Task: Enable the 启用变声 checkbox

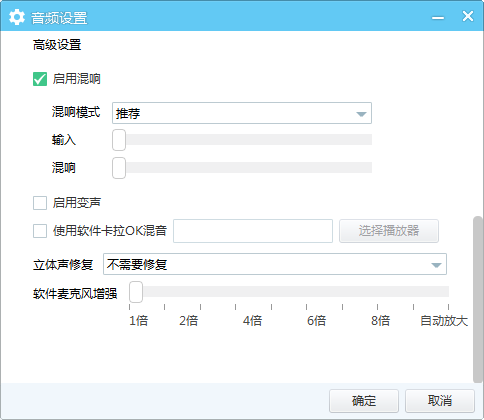Action: (40, 203)
